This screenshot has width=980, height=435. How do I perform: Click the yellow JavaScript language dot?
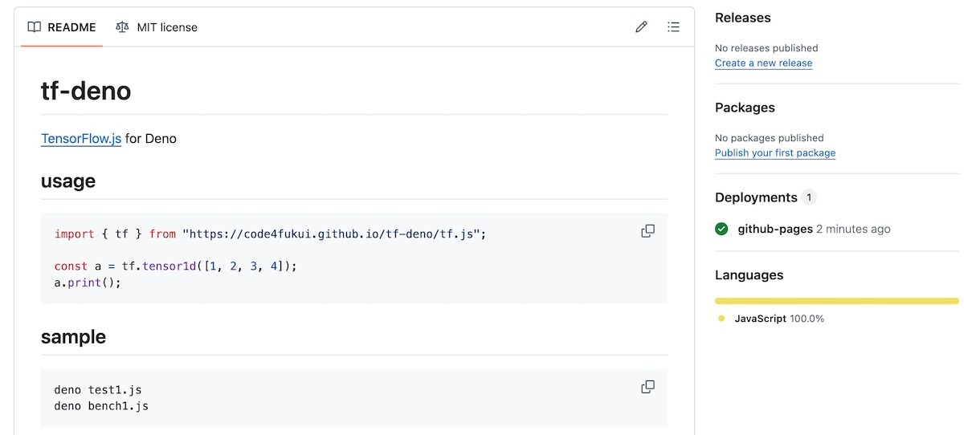coord(721,319)
